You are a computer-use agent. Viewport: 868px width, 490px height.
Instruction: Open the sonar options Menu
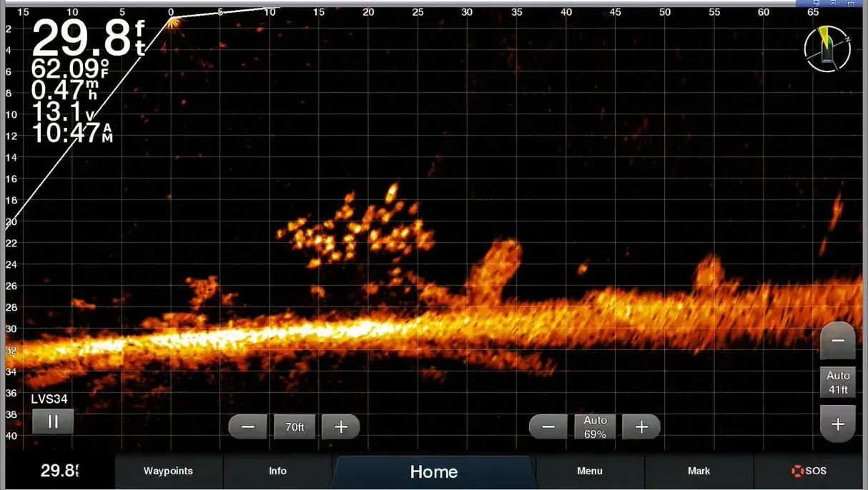(589, 471)
